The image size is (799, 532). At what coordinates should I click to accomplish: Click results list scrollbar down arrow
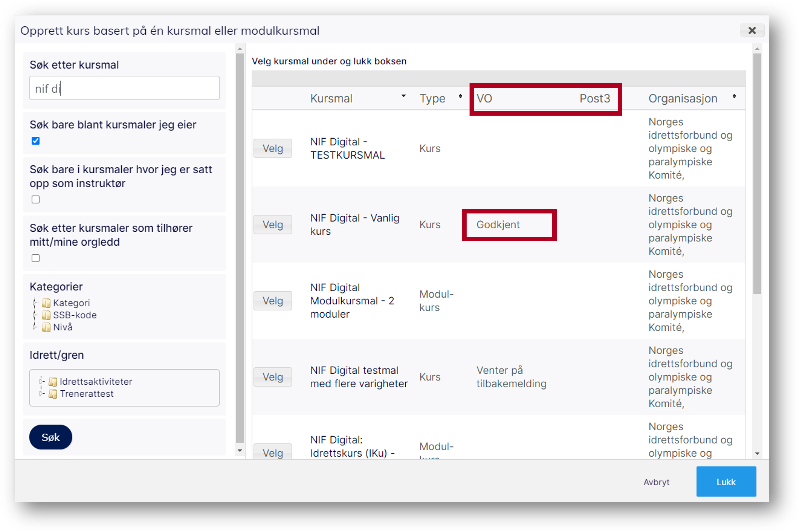click(x=757, y=454)
